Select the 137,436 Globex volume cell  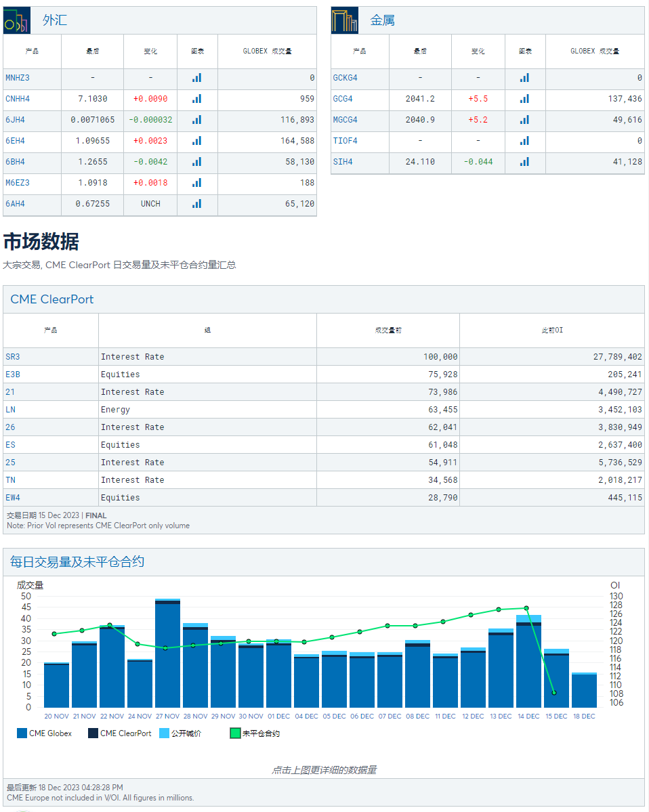pos(595,99)
